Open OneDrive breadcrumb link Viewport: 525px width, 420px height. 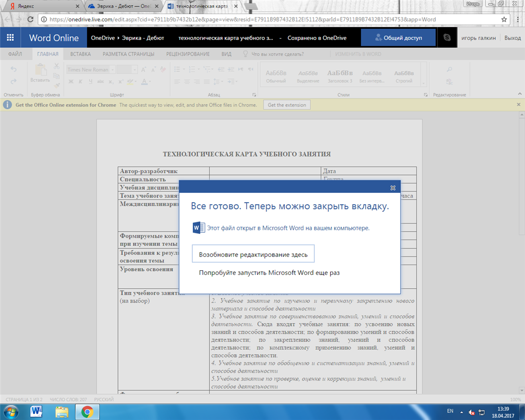[x=103, y=38]
